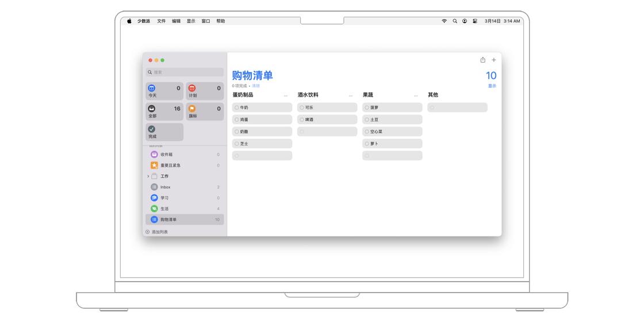The image size is (644, 322).
Task: Open options for 果蔬 column
Action: click(x=416, y=95)
